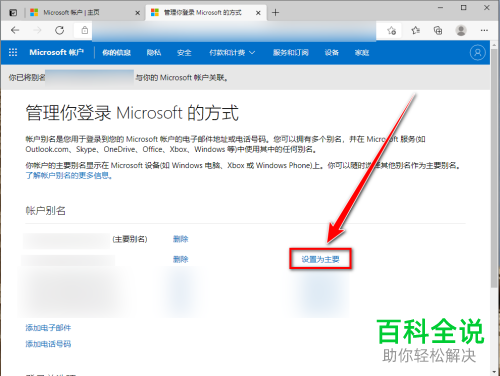The height and width of the screenshot is (376, 500).
Task: Click the 添加电子邮件 link
Action: (48, 328)
